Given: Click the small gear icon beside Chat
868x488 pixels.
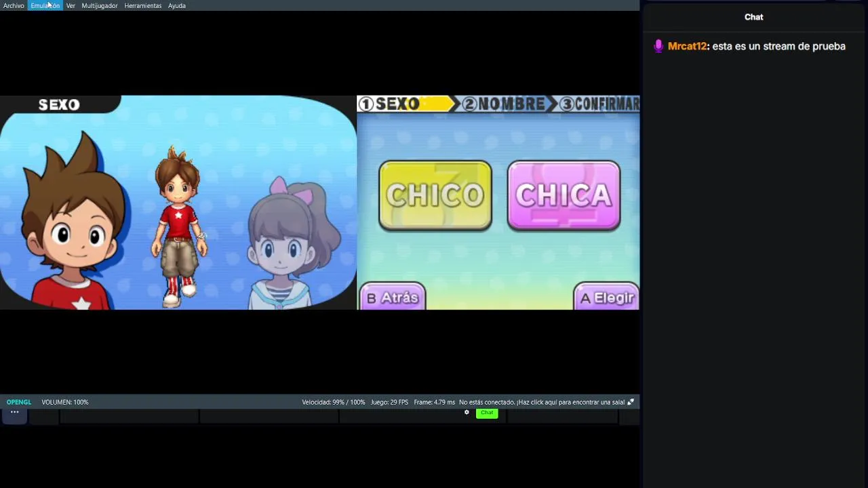Looking at the screenshot, I should coord(467,413).
